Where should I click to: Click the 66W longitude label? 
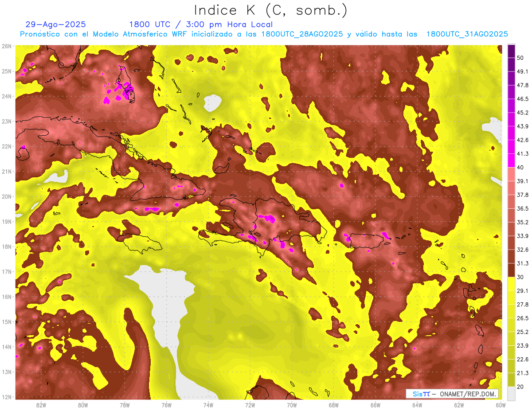tap(376, 405)
